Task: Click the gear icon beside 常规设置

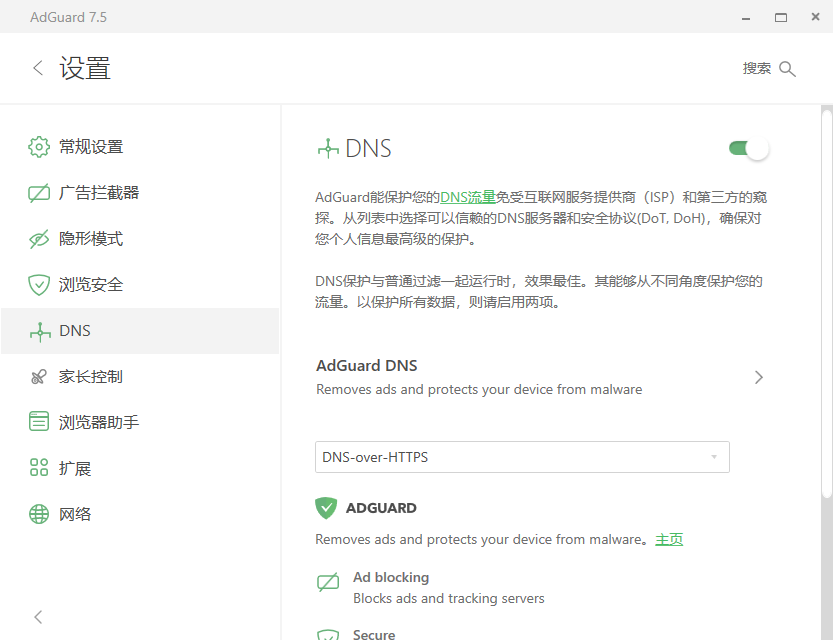Action: coord(39,147)
